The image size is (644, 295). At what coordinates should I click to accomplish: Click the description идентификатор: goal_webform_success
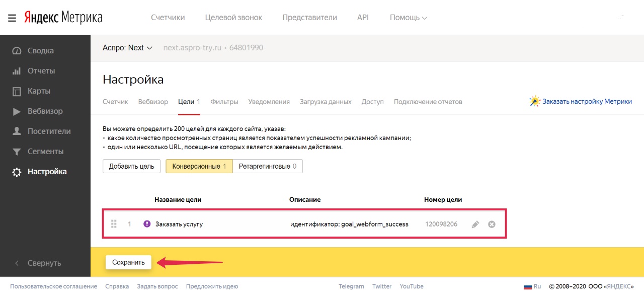coord(349,224)
